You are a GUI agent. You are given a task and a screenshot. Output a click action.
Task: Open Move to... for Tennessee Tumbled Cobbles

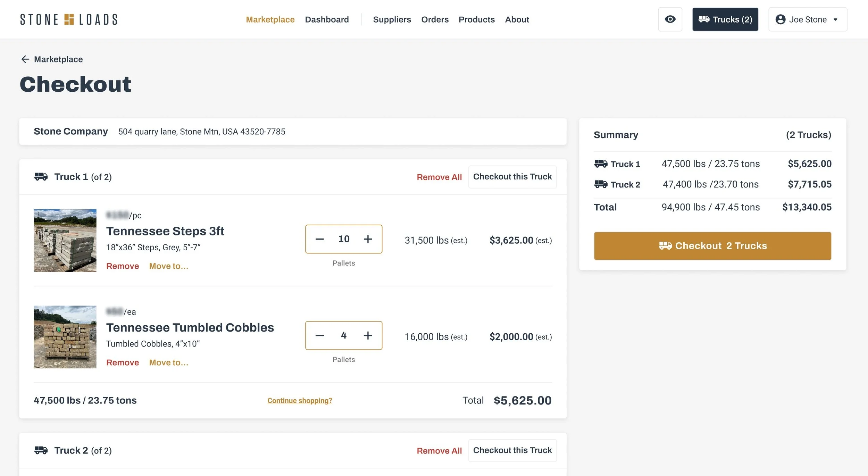[168, 362]
